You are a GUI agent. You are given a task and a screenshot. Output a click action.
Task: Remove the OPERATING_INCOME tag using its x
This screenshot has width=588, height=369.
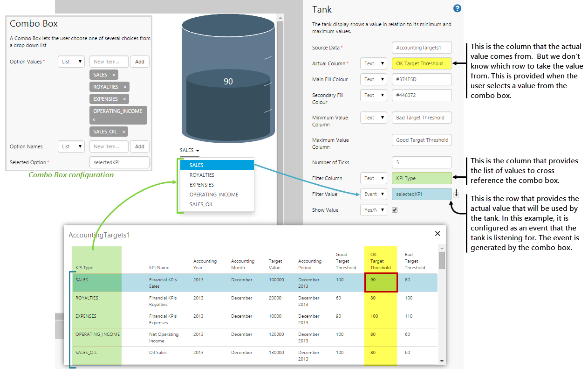click(94, 119)
